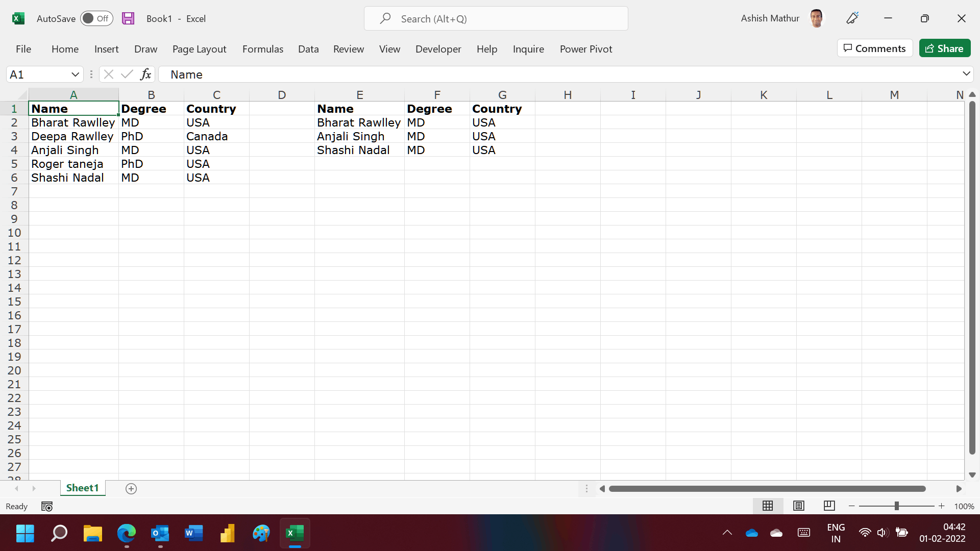Click the Select All corner triangle

(x=22, y=95)
